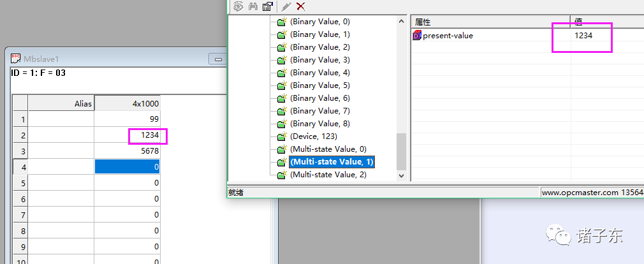Click the present-value property icon
This screenshot has height=264, width=644.
417,36
